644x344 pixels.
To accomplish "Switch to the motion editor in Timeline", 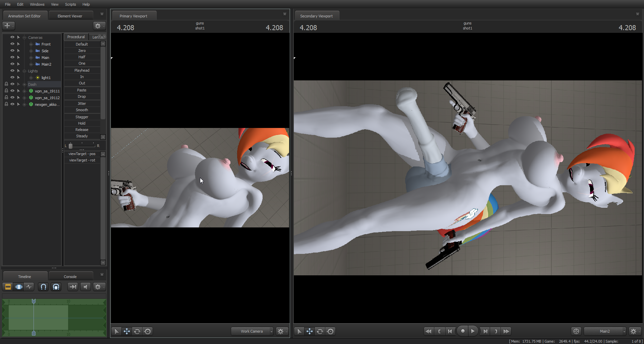I will pos(19,287).
